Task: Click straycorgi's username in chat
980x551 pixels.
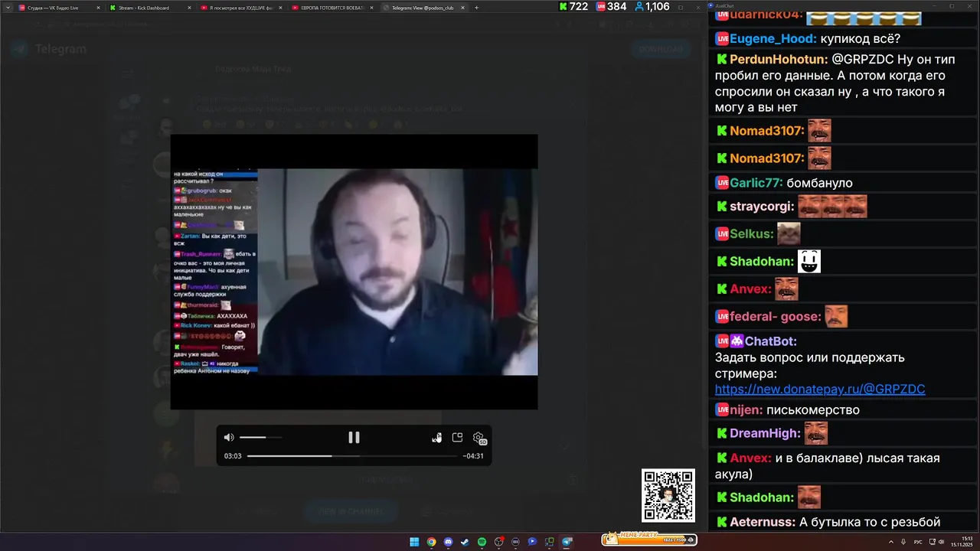Action: [x=761, y=207]
